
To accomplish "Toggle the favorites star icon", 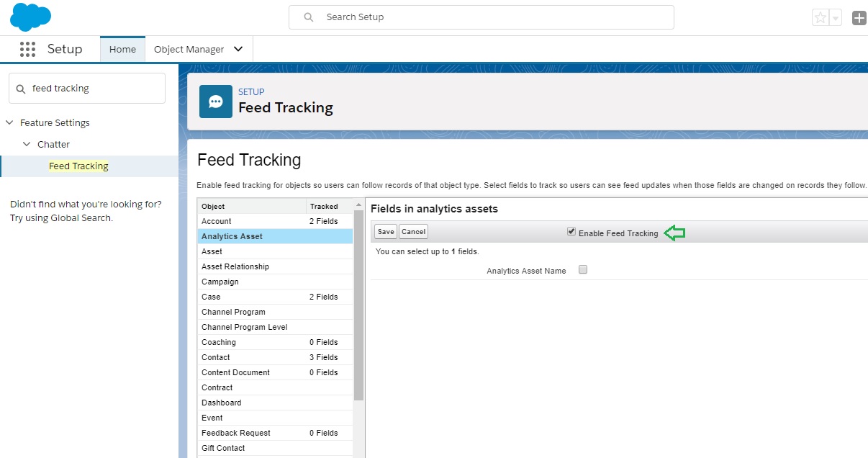I will pos(820,17).
